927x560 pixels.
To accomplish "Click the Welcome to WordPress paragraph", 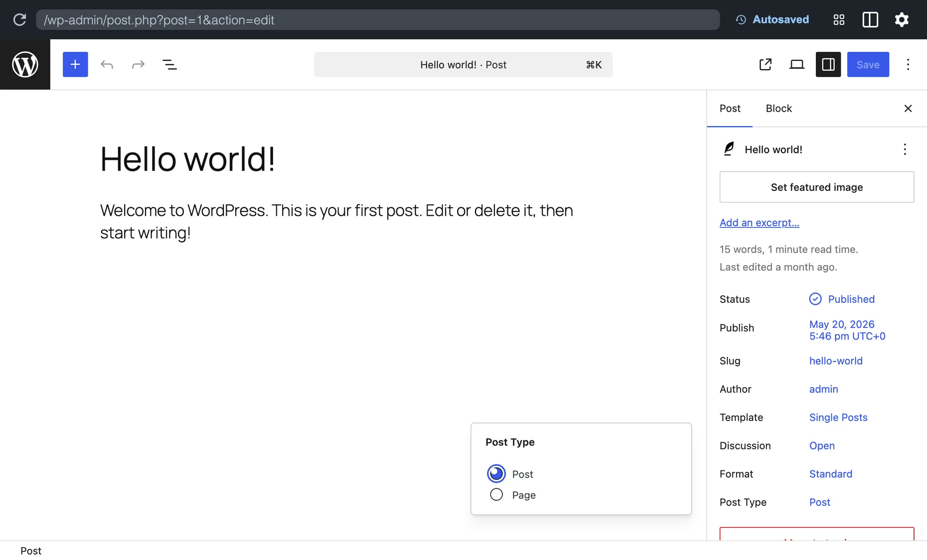I will click(336, 221).
